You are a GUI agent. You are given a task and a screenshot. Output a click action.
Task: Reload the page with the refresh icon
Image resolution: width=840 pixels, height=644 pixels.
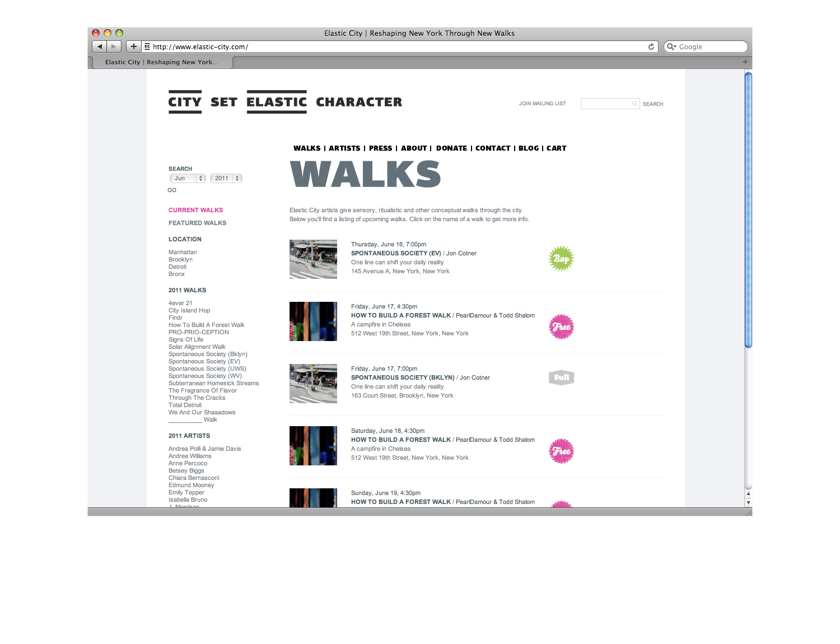[651, 46]
